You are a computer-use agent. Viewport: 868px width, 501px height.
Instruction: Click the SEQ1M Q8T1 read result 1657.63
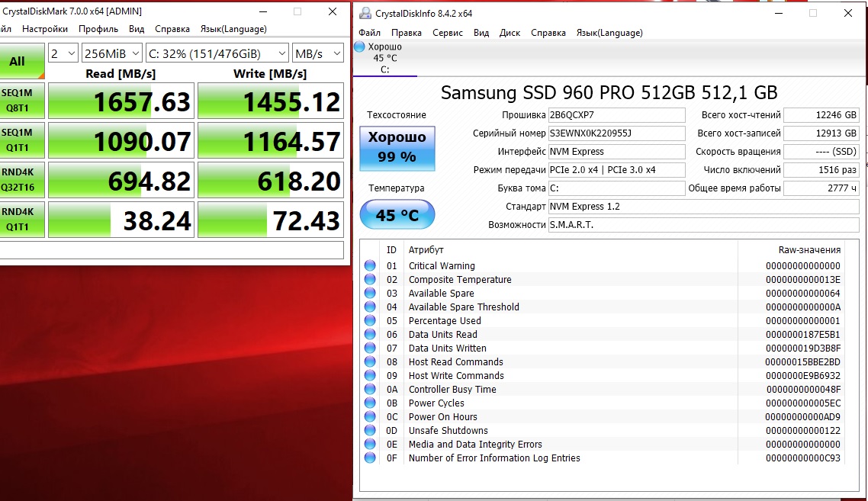click(x=121, y=101)
